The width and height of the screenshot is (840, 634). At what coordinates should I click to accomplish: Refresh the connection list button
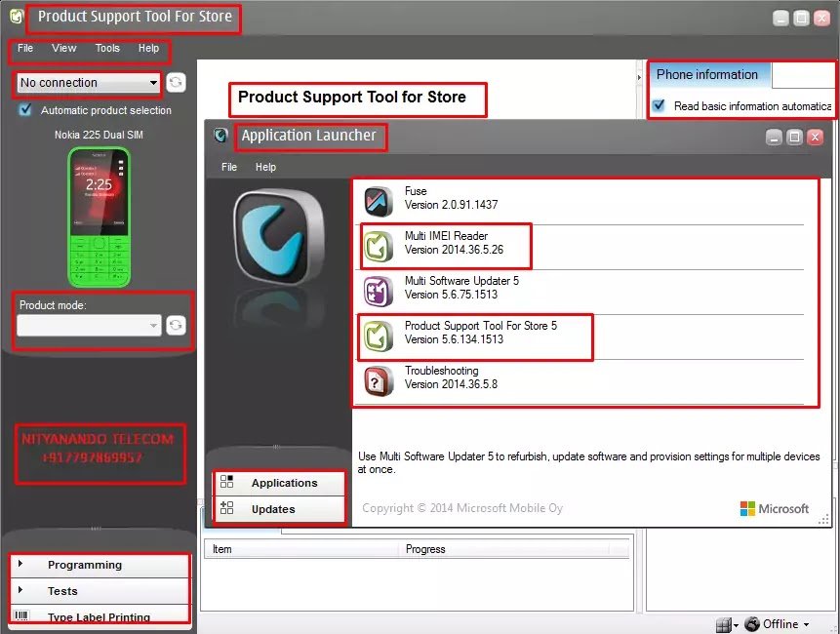176,83
